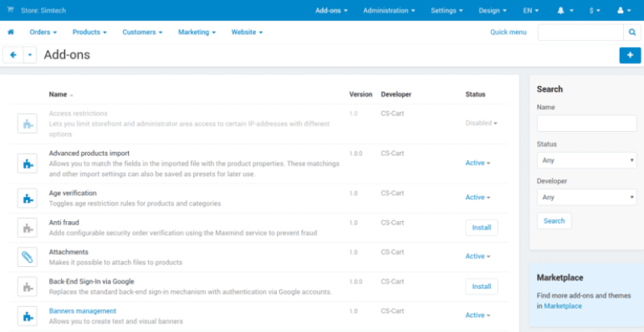Viewport: 644px width, 332px height.
Task: Open the Marketplace link
Action: click(x=560, y=306)
